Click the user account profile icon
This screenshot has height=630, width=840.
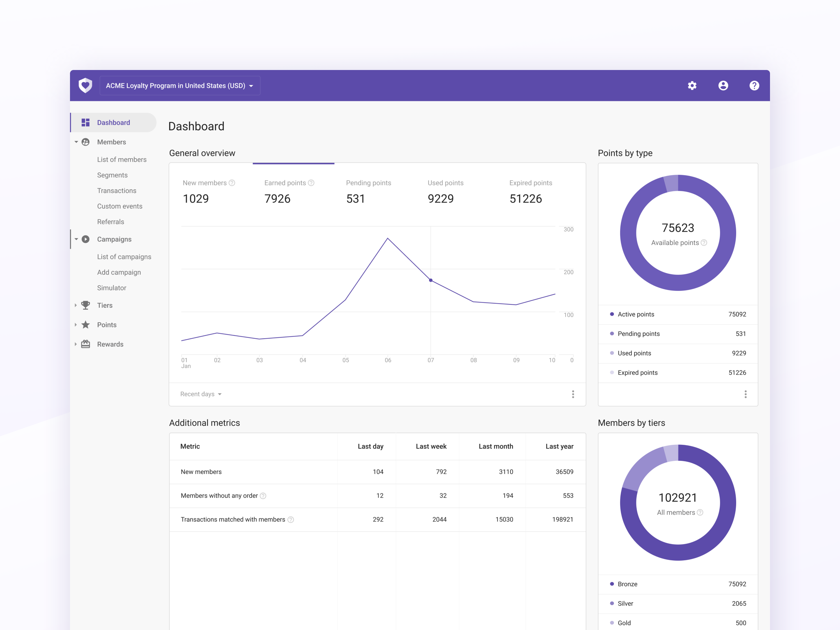click(x=723, y=85)
